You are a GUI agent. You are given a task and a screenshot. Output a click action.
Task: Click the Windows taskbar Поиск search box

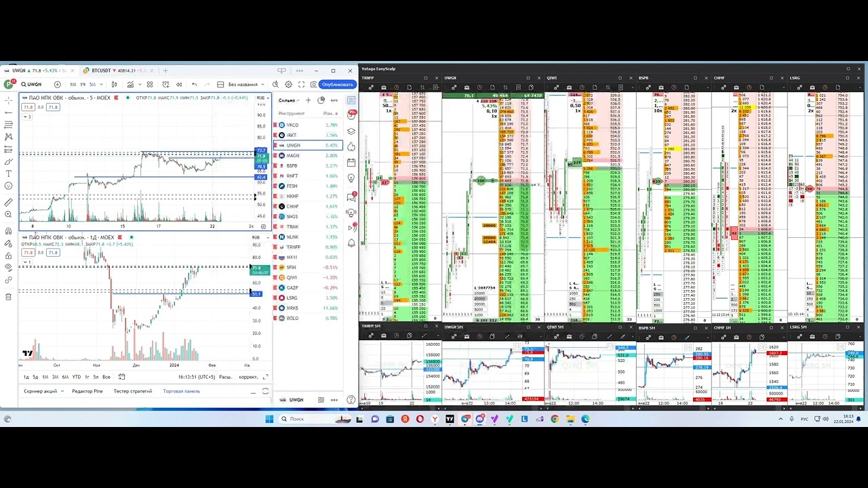[x=314, y=419]
